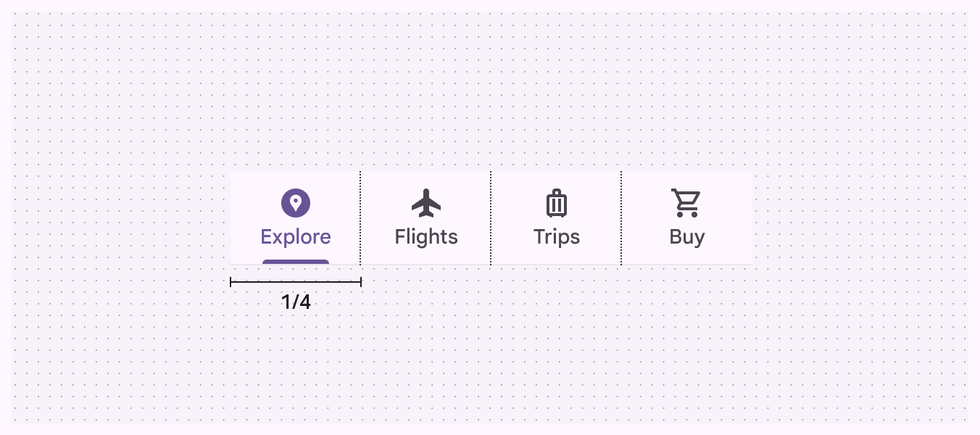Click the "Explore" text label
This screenshot has height=435, width=980.
tap(296, 237)
